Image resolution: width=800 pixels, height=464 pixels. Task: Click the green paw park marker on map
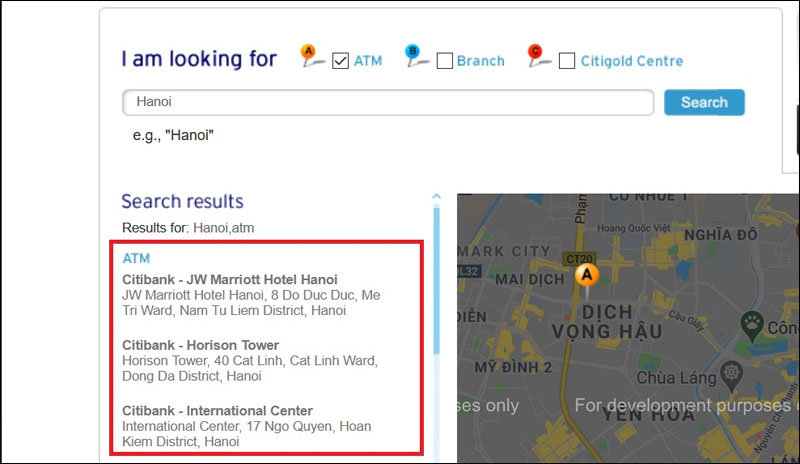pos(751,322)
